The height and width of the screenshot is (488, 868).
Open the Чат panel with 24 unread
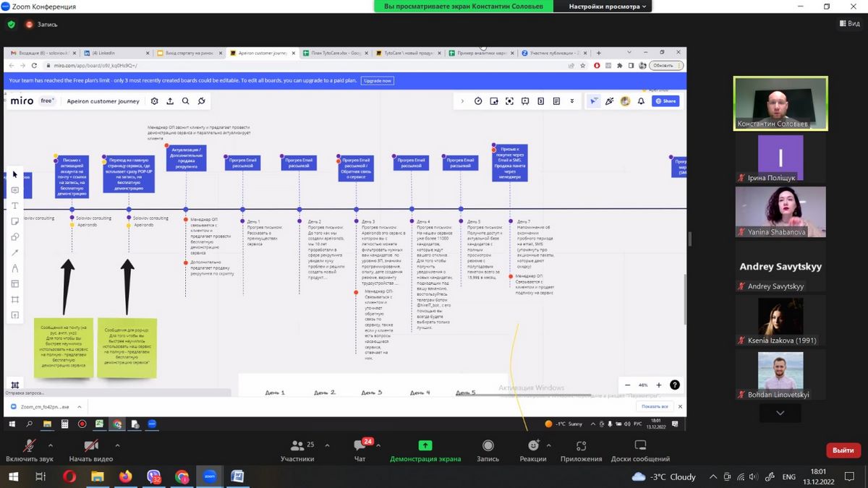click(x=359, y=446)
